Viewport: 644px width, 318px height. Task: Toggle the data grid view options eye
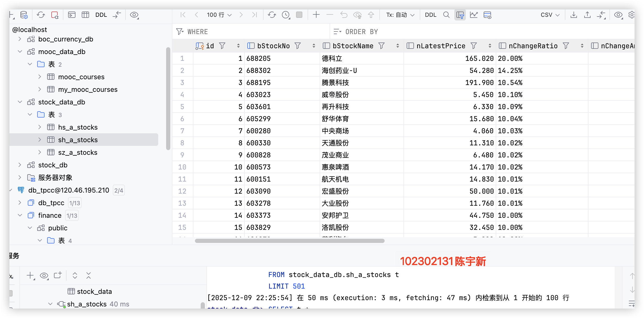618,15
